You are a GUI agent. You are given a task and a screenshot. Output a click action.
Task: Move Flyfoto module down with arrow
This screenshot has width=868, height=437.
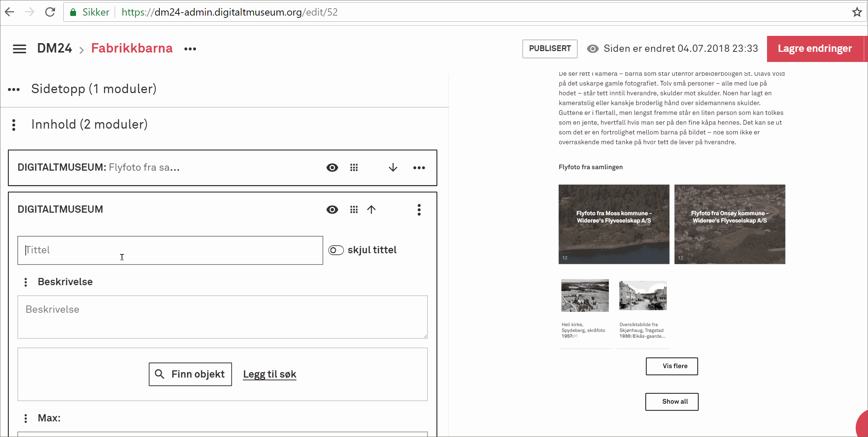(393, 168)
